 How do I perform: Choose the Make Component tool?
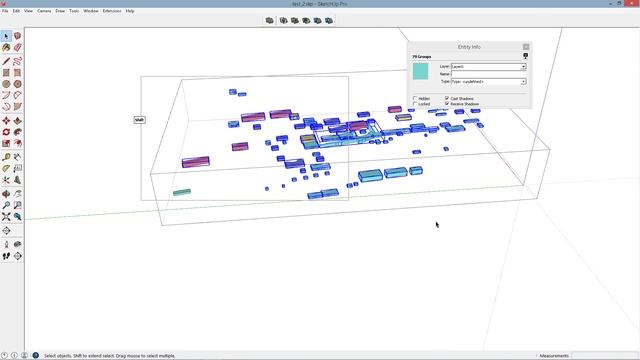tap(18, 36)
